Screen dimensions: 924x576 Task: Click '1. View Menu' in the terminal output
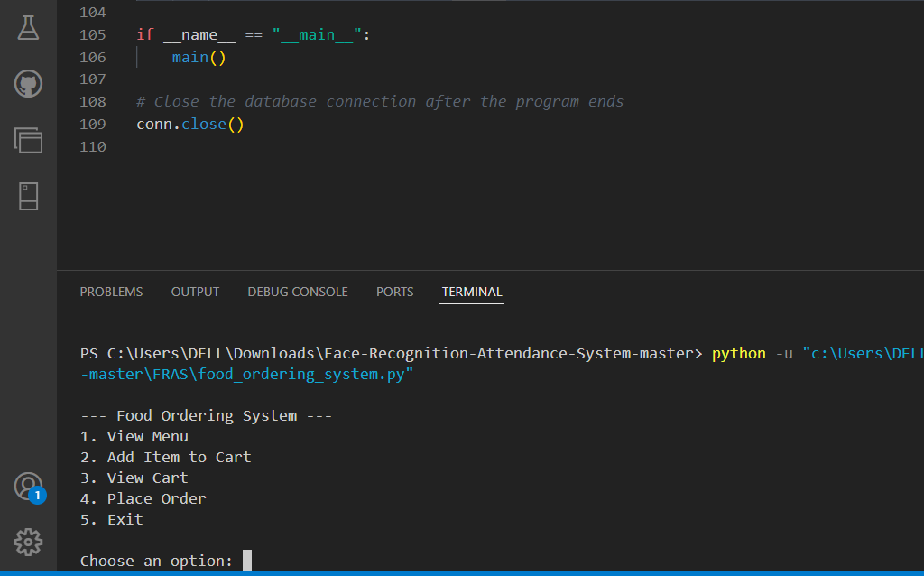click(134, 437)
